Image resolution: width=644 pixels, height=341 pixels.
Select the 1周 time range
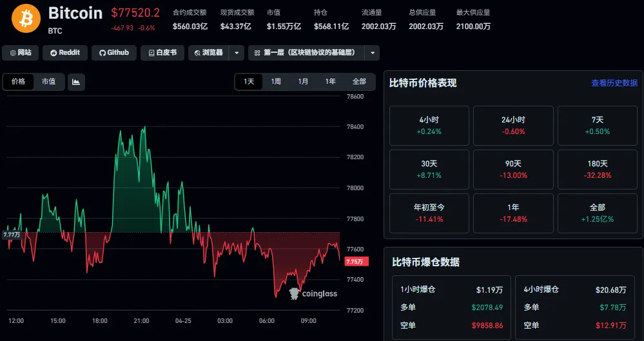(276, 82)
